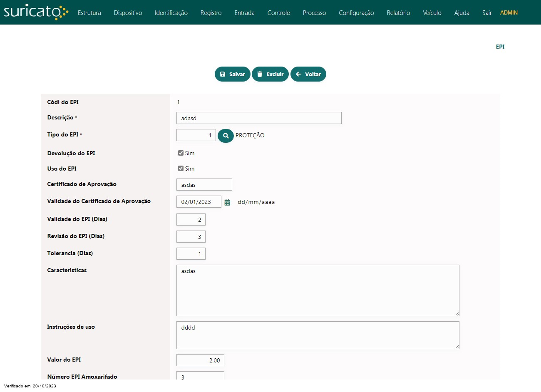Click inside the Caracteristicas text area
541x392 pixels.
pos(318,290)
